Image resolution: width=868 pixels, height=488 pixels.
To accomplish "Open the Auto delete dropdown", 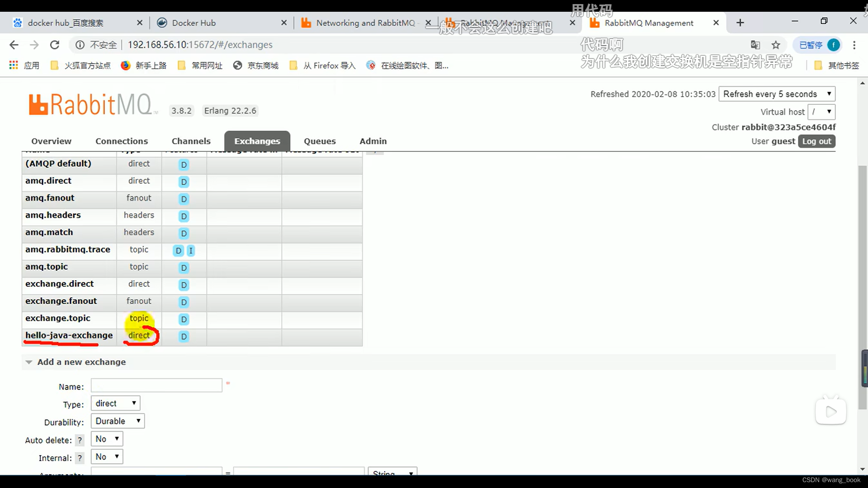I will (107, 439).
